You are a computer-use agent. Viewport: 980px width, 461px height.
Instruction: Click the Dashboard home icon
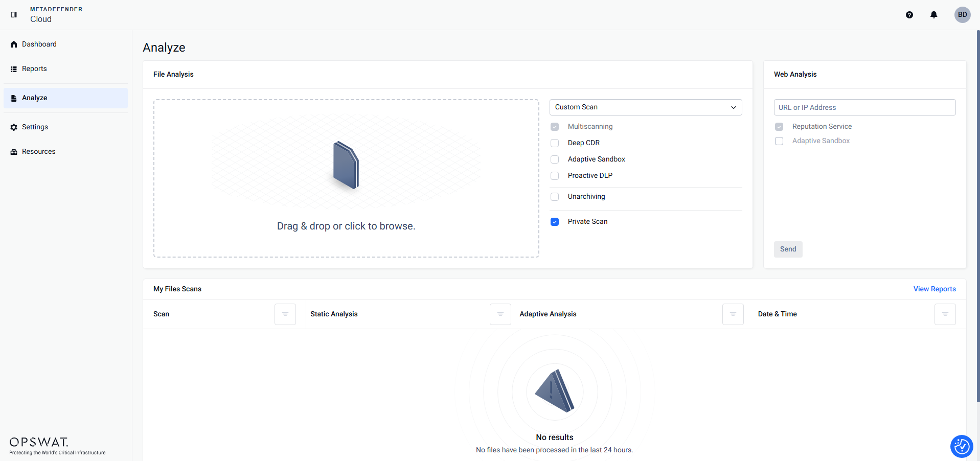click(x=14, y=44)
